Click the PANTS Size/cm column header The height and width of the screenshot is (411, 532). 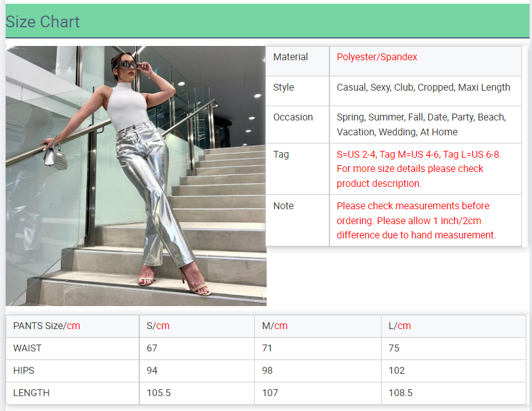click(47, 326)
